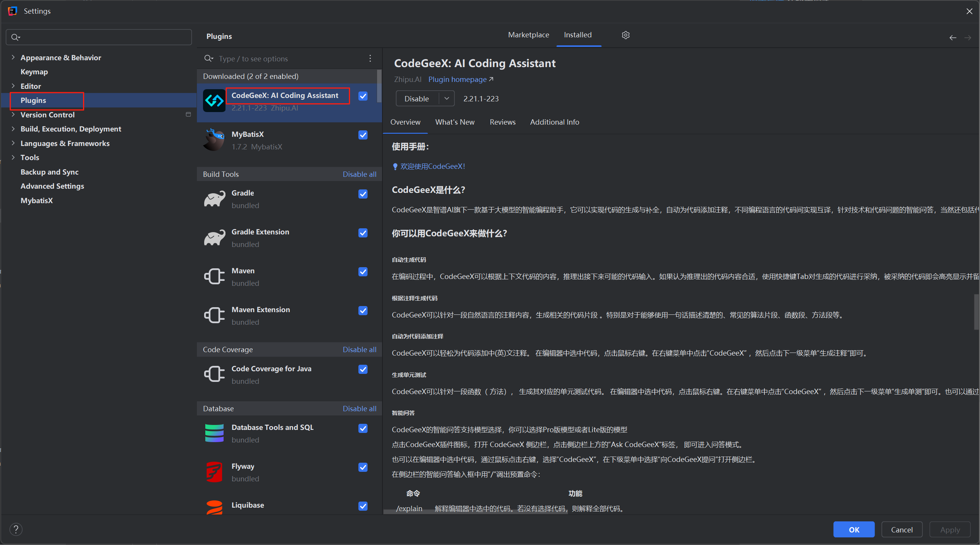
Task: Uncheck the MyBatisX plugin checkbox
Action: point(363,135)
